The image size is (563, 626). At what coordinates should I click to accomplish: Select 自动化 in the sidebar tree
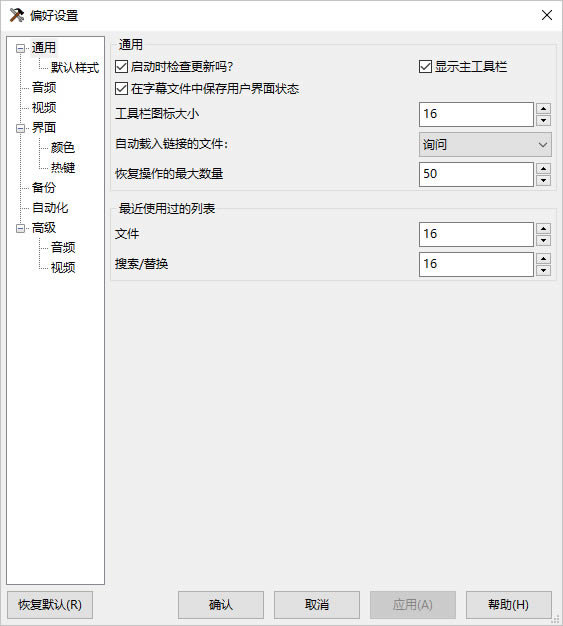click(50, 207)
